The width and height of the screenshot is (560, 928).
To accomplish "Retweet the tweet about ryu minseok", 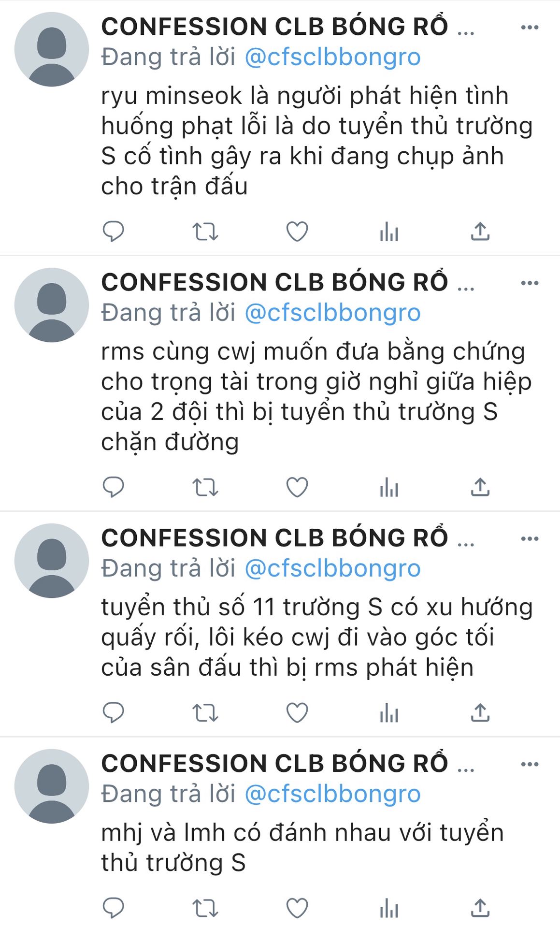I will click(205, 232).
